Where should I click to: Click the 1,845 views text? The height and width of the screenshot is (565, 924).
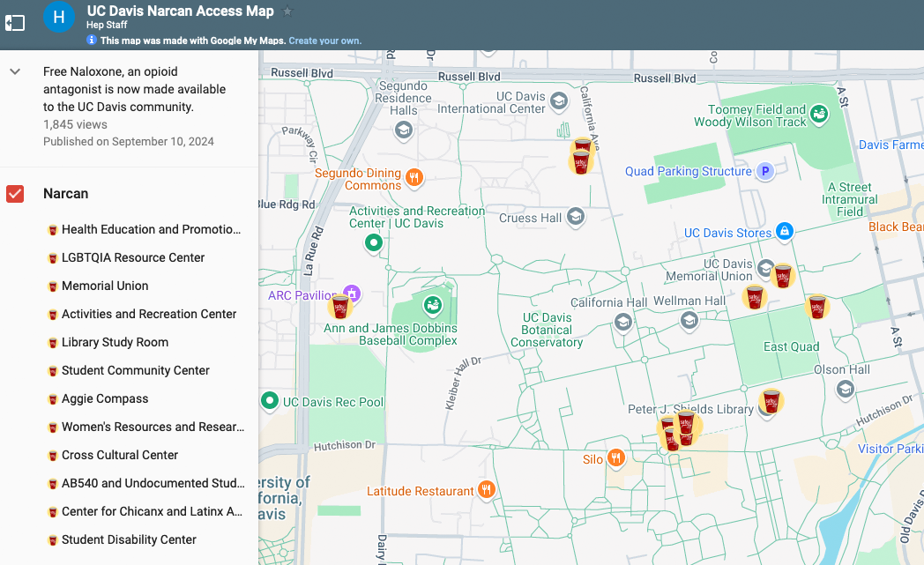point(75,124)
